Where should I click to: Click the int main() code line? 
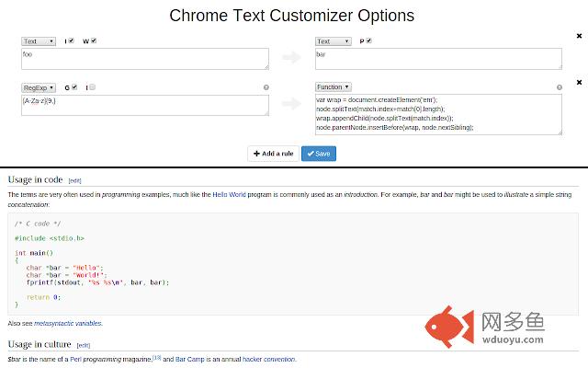pyautogui.click(x=34, y=253)
